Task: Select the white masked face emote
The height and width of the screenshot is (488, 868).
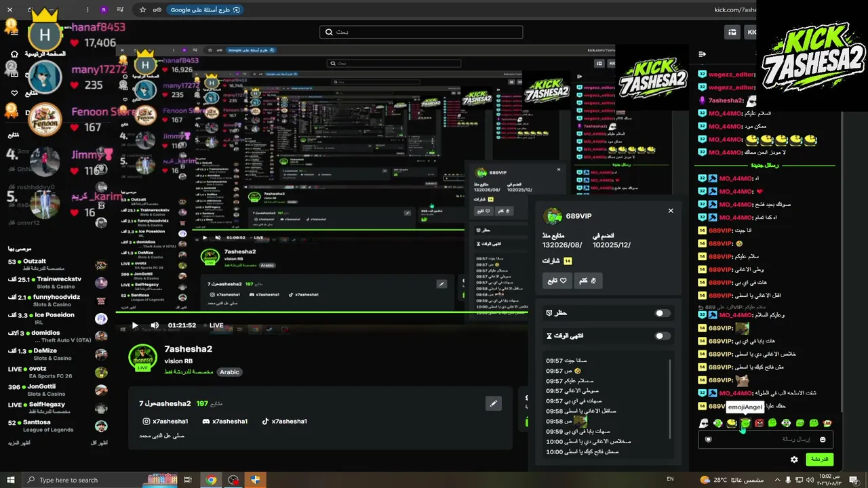Action: coord(704,423)
